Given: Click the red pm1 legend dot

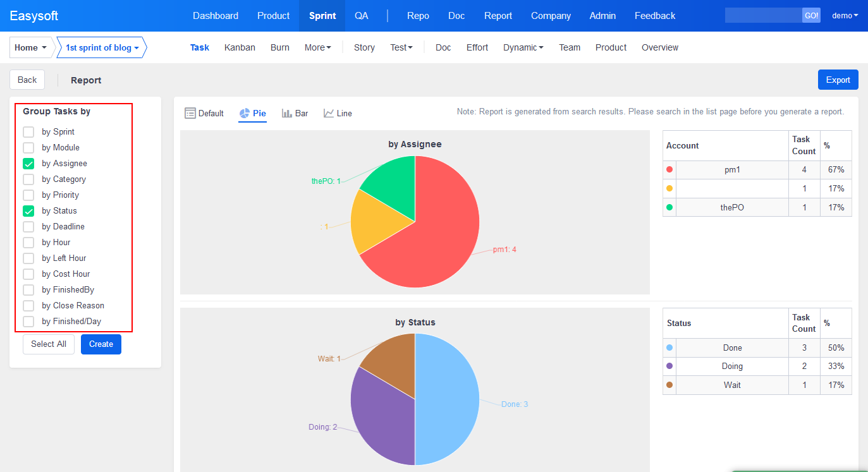Looking at the screenshot, I should pos(669,170).
